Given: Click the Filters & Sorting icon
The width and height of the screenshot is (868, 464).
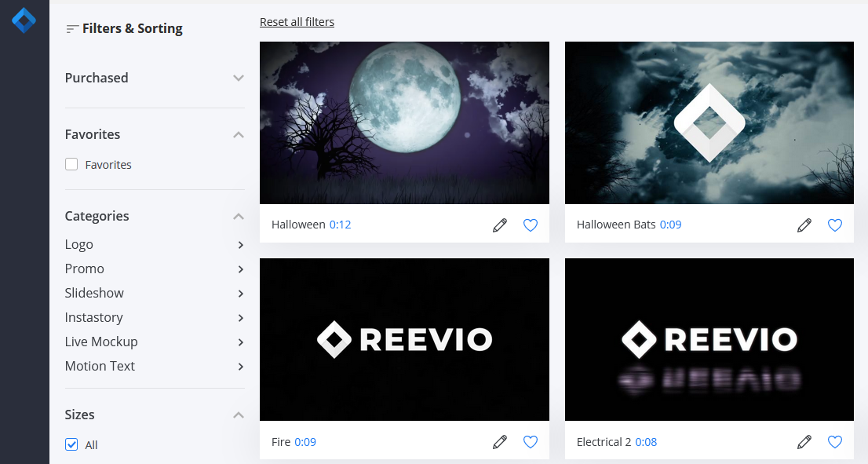Looking at the screenshot, I should pyautogui.click(x=71, y=28).
